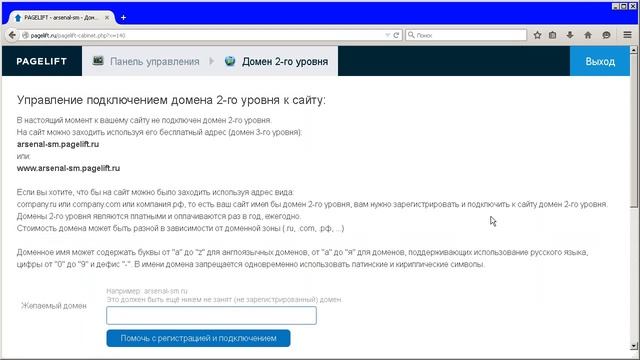The width and height of the screenshot is (640, 360).
Task: Open the URL history dropdown arrow
Action: point(387,36)
